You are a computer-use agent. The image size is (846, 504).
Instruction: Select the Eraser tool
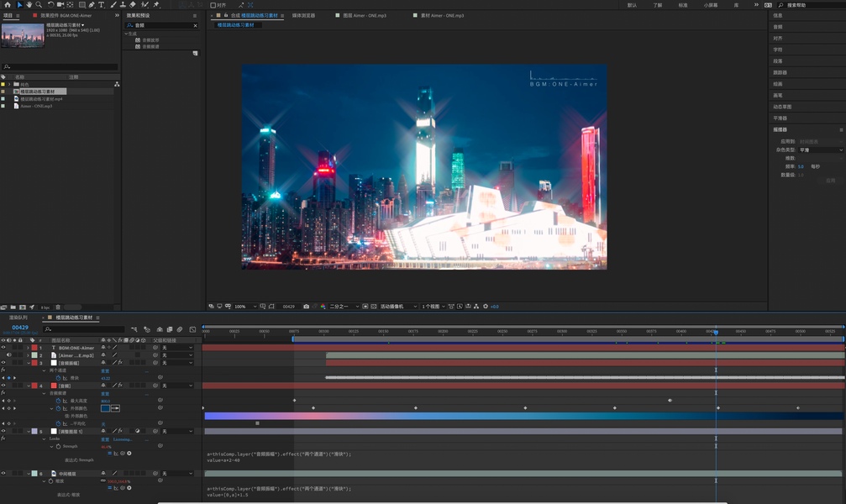pyautogui.click(x=133, y=5)
